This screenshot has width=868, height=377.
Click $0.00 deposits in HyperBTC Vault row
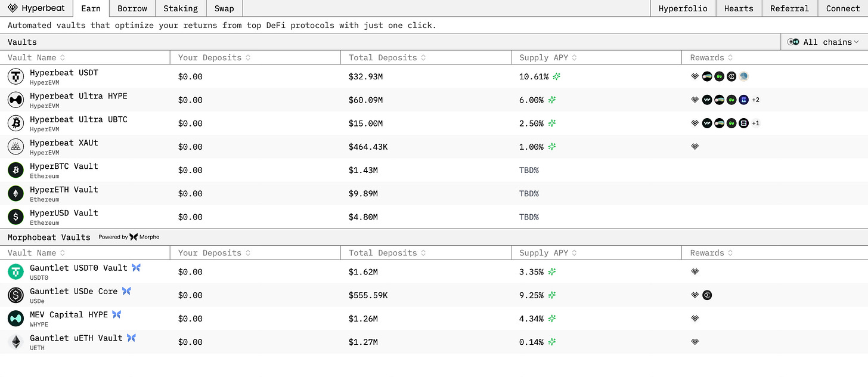tap(190, 170)
